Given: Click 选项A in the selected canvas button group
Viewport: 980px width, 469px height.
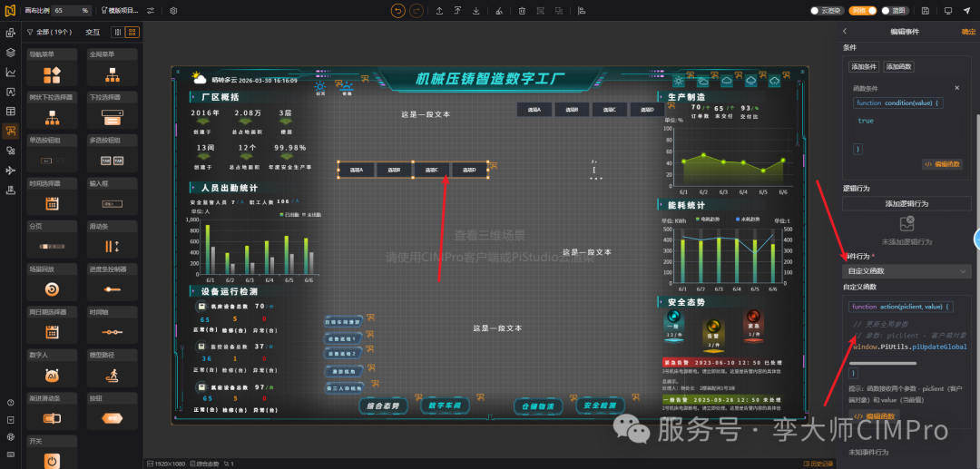Looking at the screenshot, I should click(x=357, y=170).
